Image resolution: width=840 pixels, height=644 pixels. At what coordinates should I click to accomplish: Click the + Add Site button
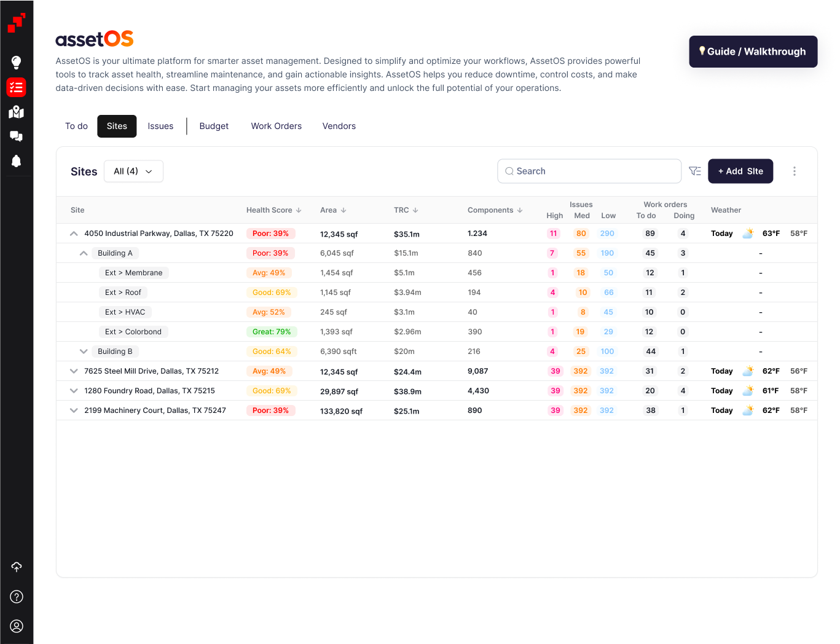(740, 171)
